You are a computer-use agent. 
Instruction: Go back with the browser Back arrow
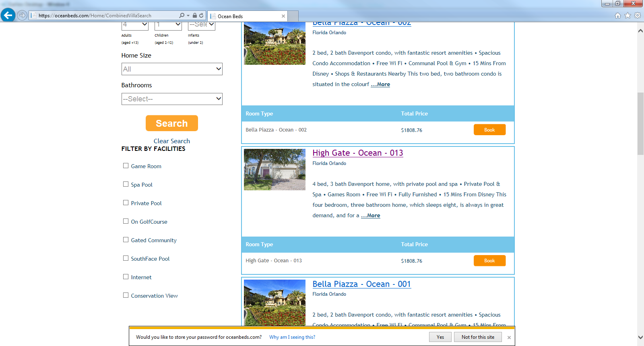coord(8,15)
